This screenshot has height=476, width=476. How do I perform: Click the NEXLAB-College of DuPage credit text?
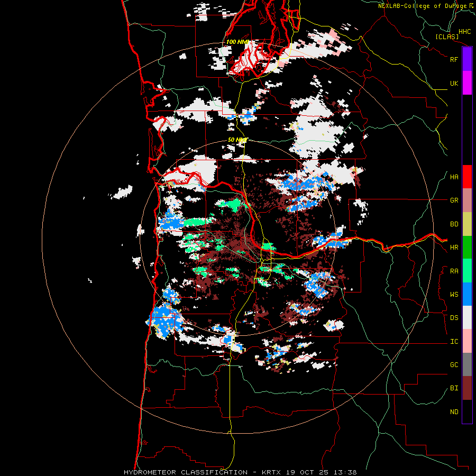tap(422, 6)
